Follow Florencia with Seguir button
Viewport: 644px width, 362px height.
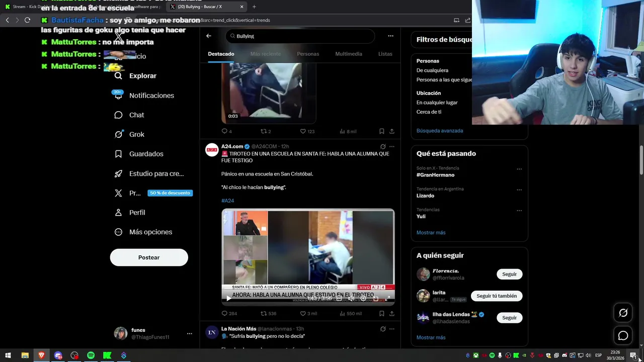(x=509, y=274)
